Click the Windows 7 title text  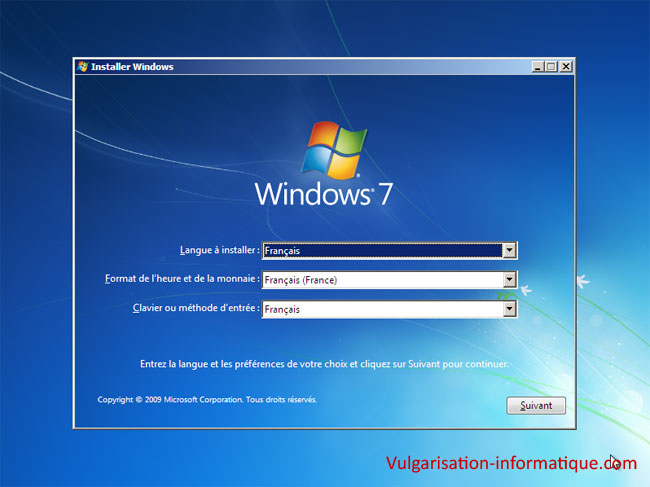323,193
